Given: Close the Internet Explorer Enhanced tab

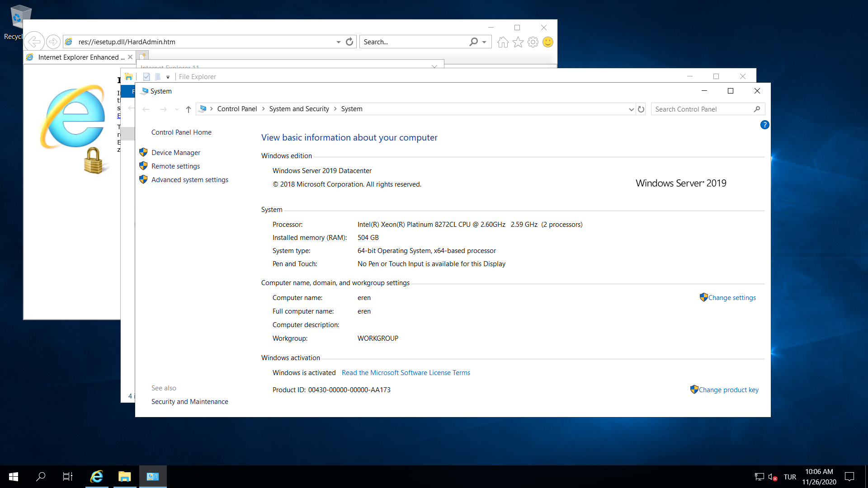Looking at the screenshot, I should tap(130, 57).
